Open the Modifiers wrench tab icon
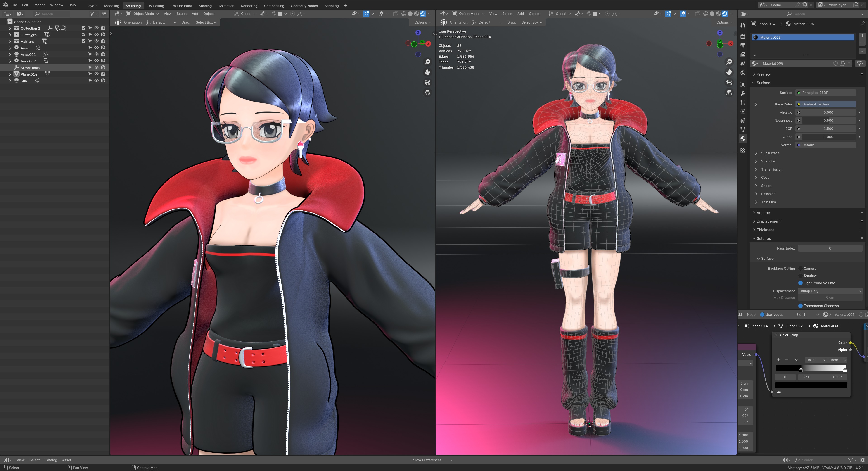Image resolution: width=868 pixels, height=471 pixels. (743, 93)
